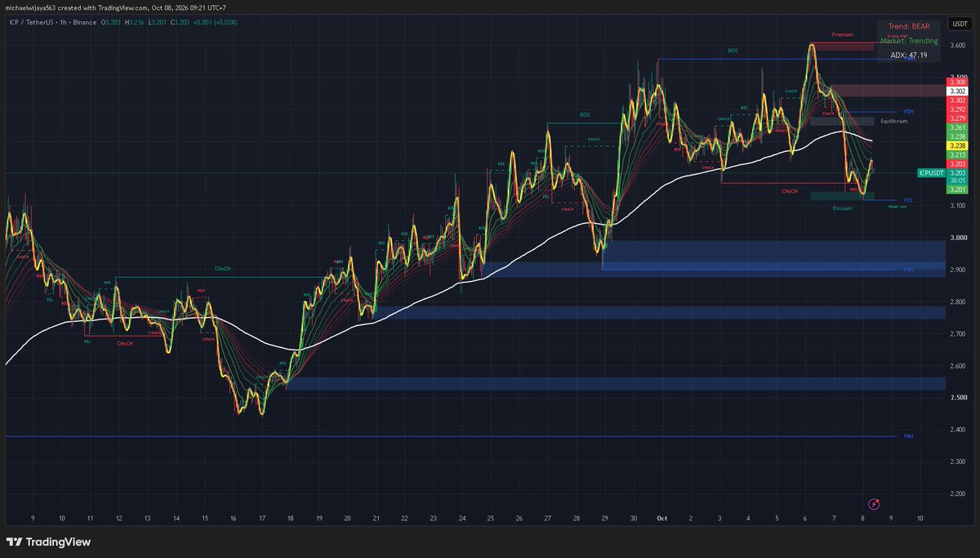980x558 pixels.
Task: Click the Premium zone label
Action: click(x=843, y=35)
